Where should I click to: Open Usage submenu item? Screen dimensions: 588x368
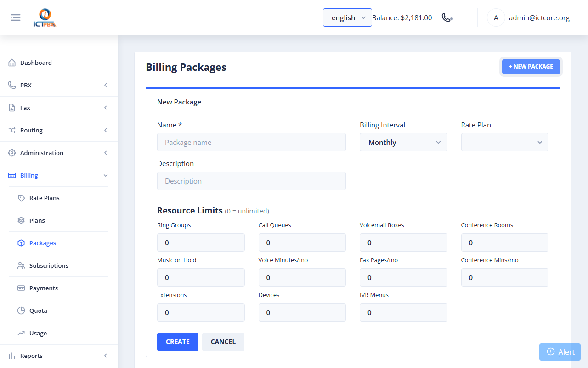pos(59,333)
